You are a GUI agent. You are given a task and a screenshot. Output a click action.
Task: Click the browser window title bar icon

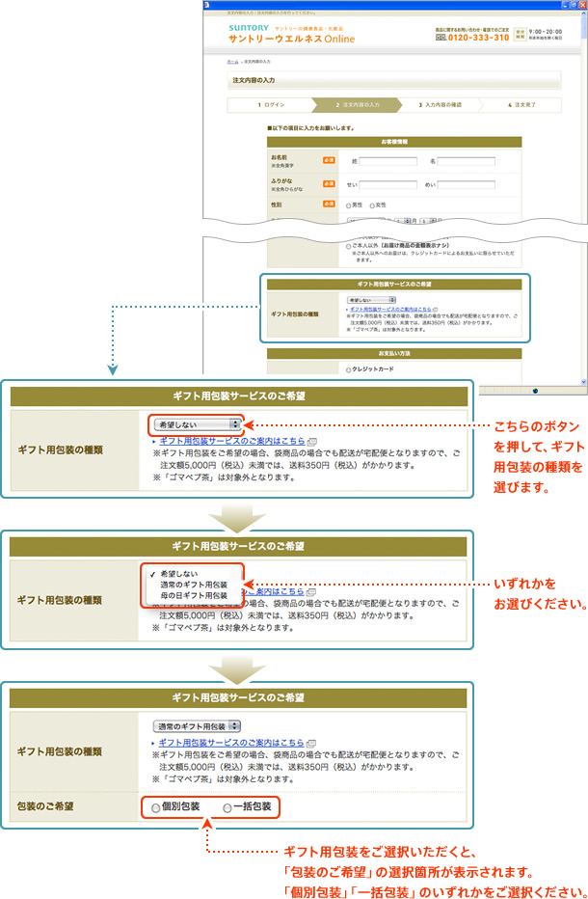[207, 5]
